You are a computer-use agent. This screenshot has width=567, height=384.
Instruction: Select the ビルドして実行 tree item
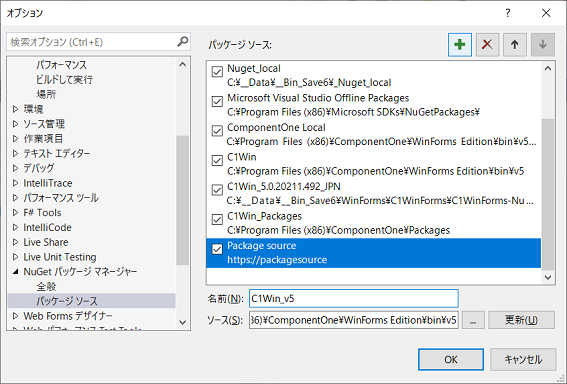pos(64,80)
